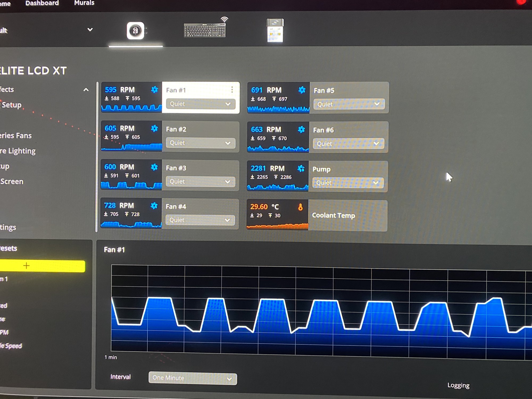Click the fan icon on Fan #3 card

(x=154, y=167)
